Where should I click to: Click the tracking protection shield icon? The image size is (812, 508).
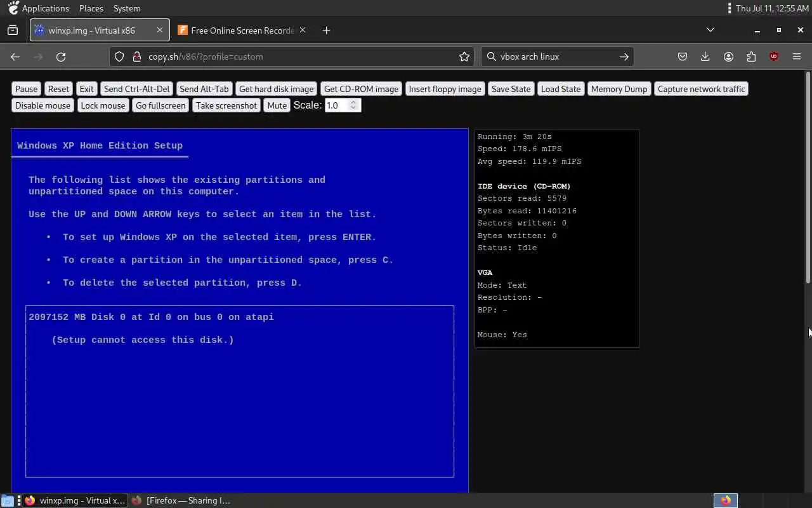[119, 57]
